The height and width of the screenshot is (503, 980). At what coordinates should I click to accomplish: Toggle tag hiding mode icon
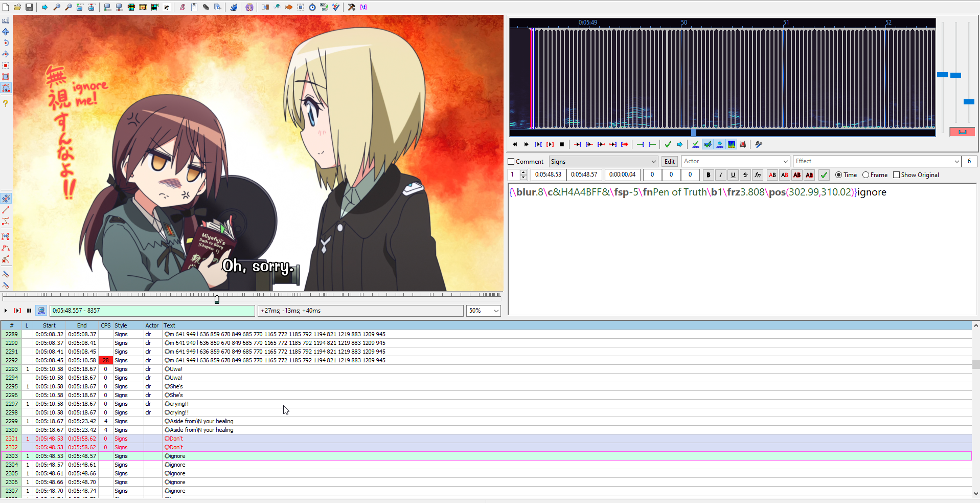click(363, 7)
